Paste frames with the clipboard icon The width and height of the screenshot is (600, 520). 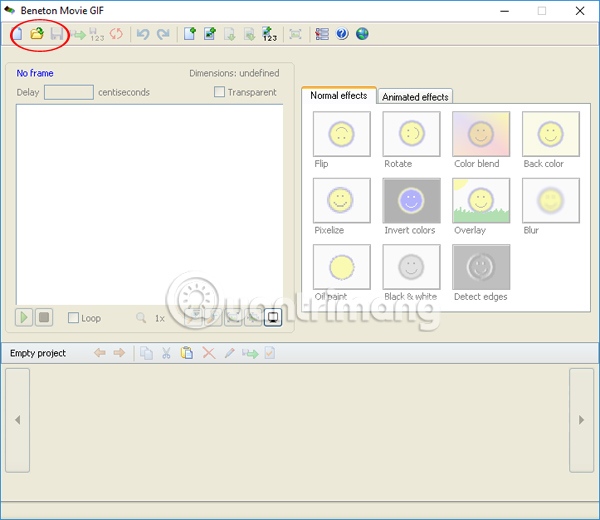187,353
